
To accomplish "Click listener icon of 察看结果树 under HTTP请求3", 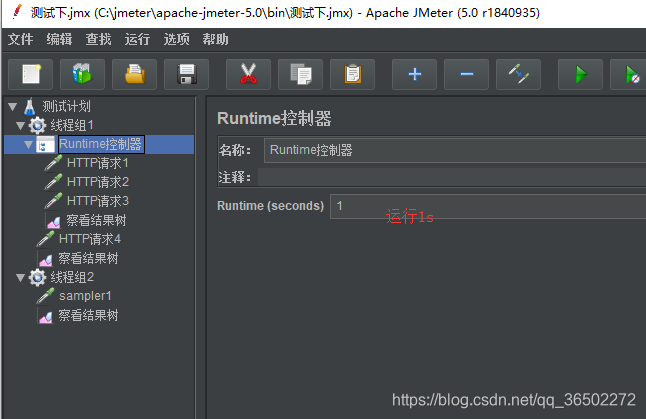I will (54, 221).
